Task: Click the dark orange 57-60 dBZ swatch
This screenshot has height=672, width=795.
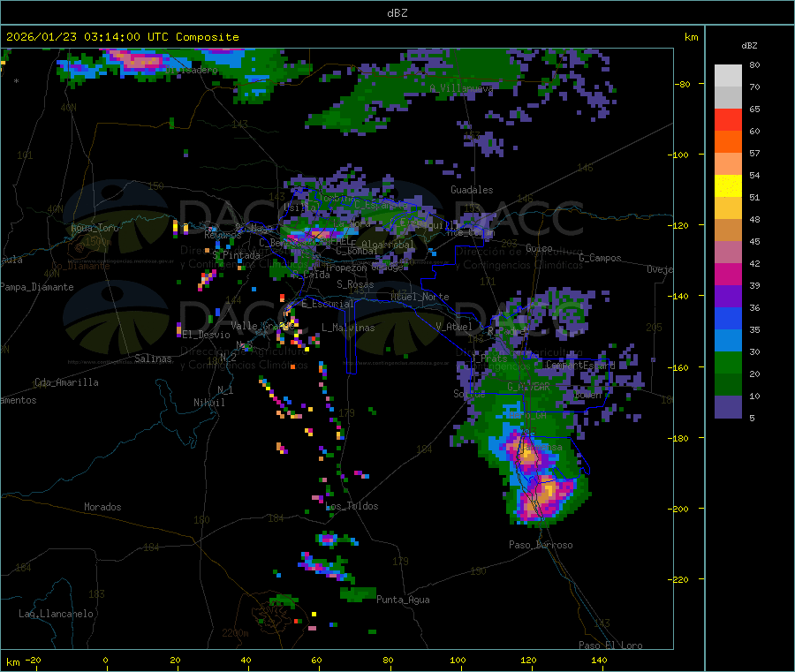Action: tap(728, 142)
